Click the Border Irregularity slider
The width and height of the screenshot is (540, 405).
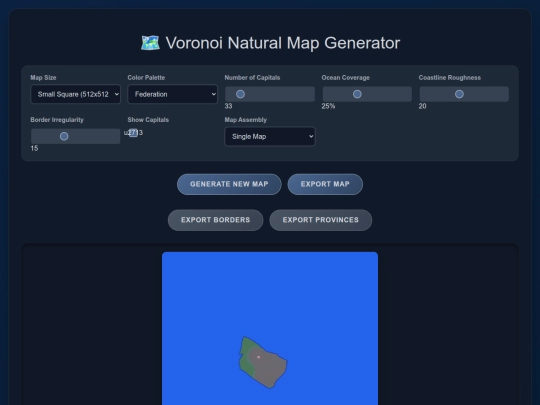click(x=75, y=136)
